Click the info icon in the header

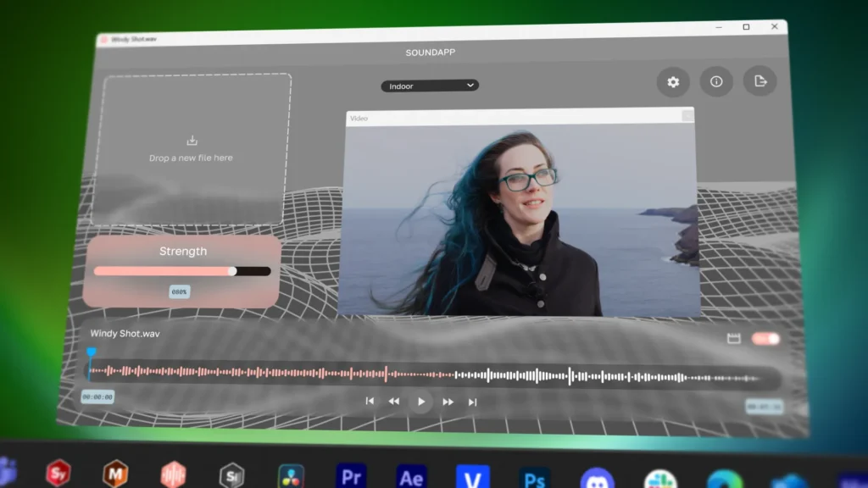(x=716, y=81)
